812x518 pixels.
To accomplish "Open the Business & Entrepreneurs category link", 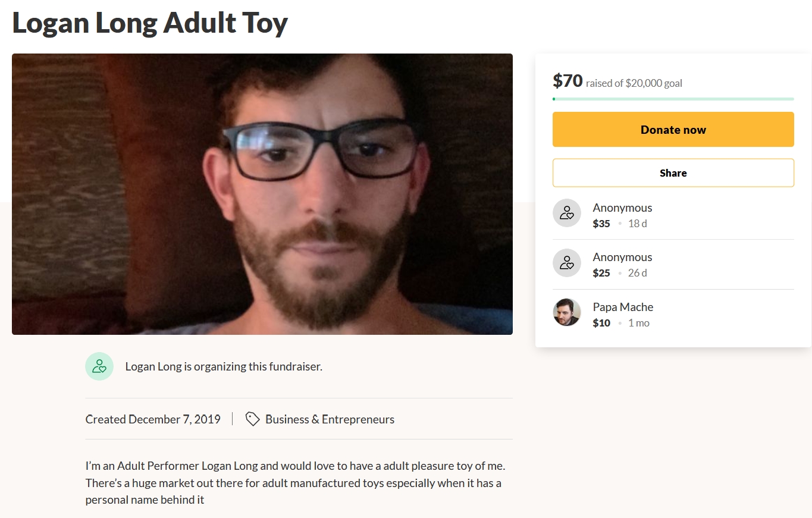I will 331,419.
